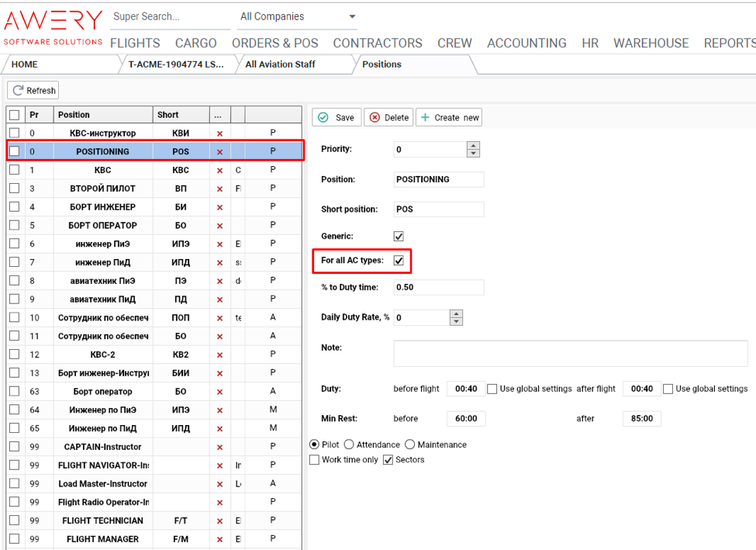Viewport: 756px width, 550px height.
Task: Click the Note text field
Action: (570, 353)
